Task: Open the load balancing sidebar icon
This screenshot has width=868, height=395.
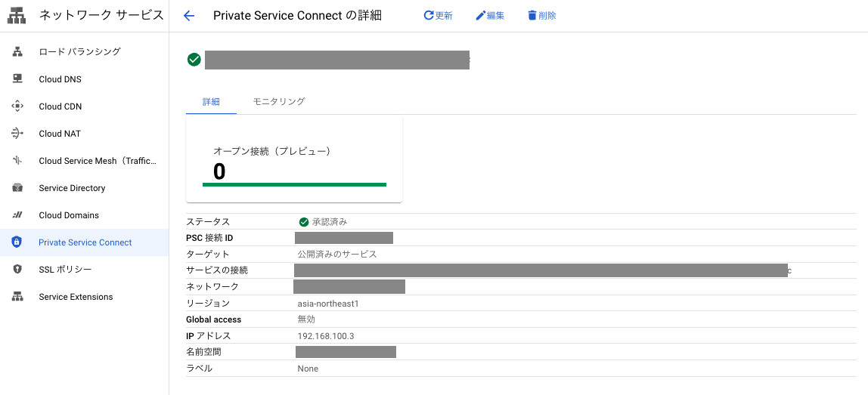Action: click(17, 51)
